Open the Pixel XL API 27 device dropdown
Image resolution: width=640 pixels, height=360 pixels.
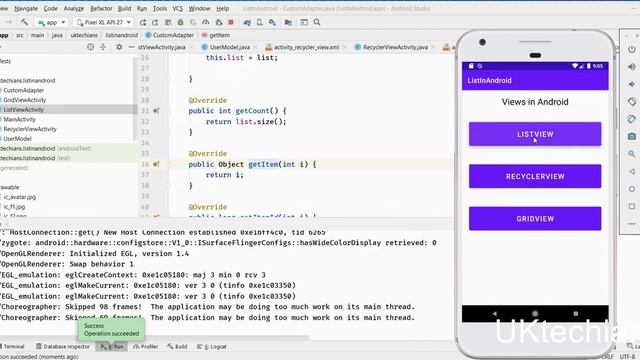(104, 22)
